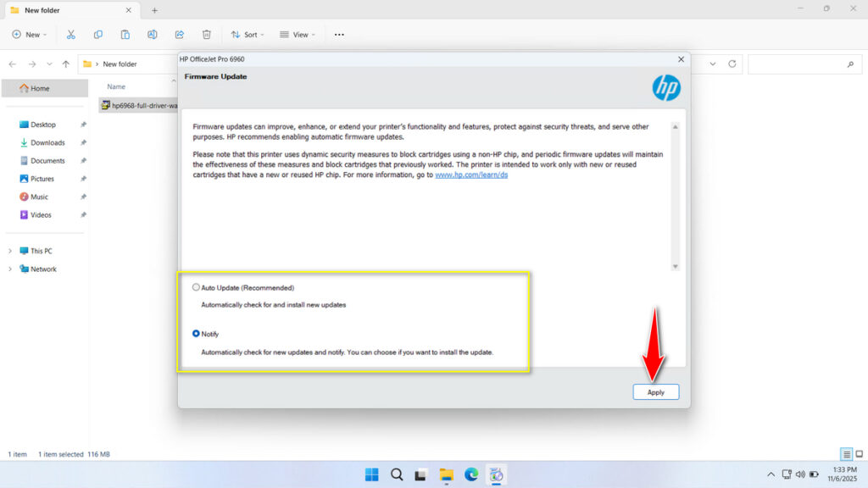Click the Paste icon
868x488 pixels.
point(125,34)
